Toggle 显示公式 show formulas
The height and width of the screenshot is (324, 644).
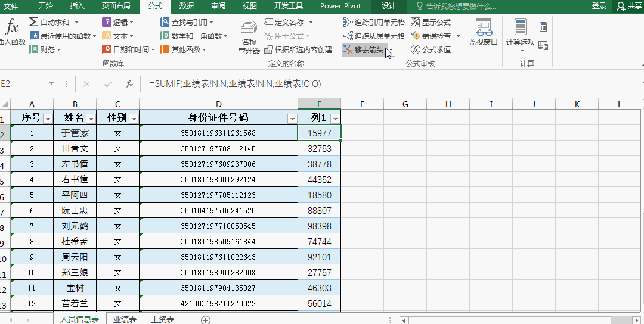[431, 22]
